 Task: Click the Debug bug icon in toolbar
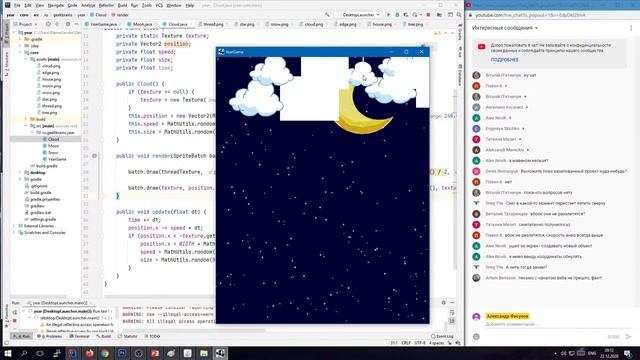click(x=397, y=15)
